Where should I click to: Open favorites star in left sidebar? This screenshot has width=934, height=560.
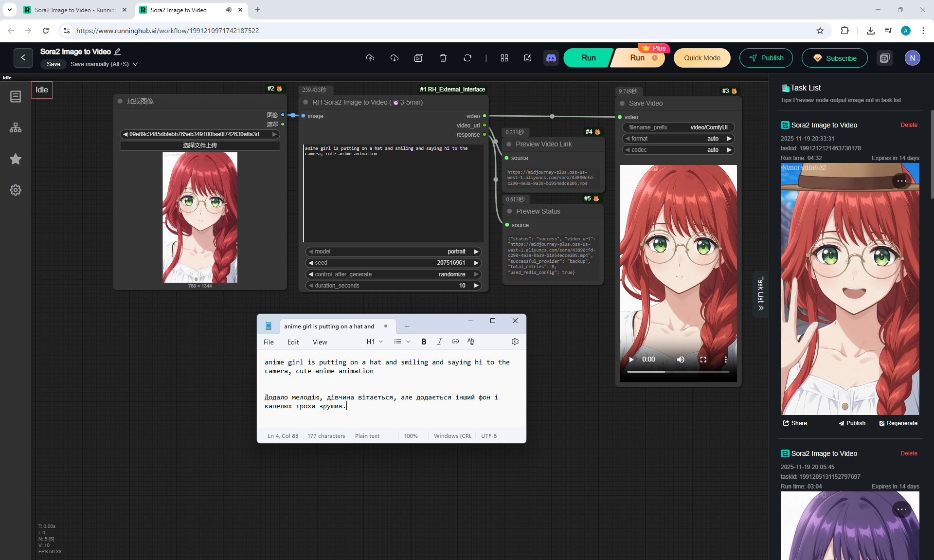16,159
